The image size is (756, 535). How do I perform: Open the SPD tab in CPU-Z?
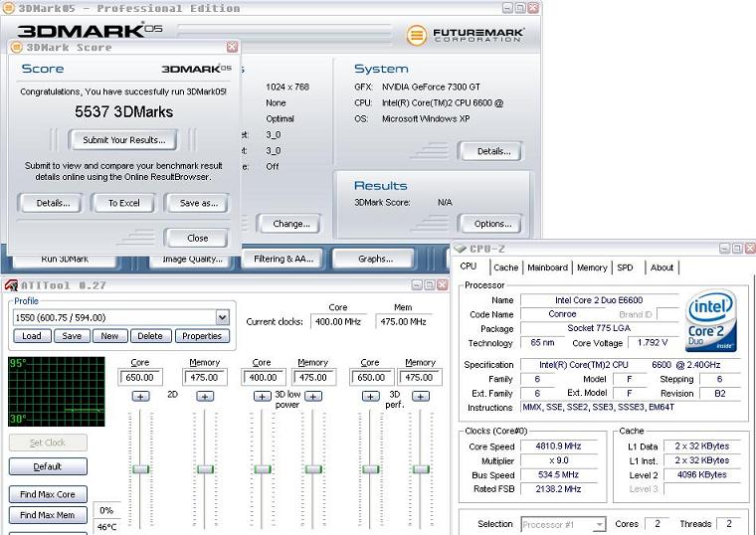625,267
